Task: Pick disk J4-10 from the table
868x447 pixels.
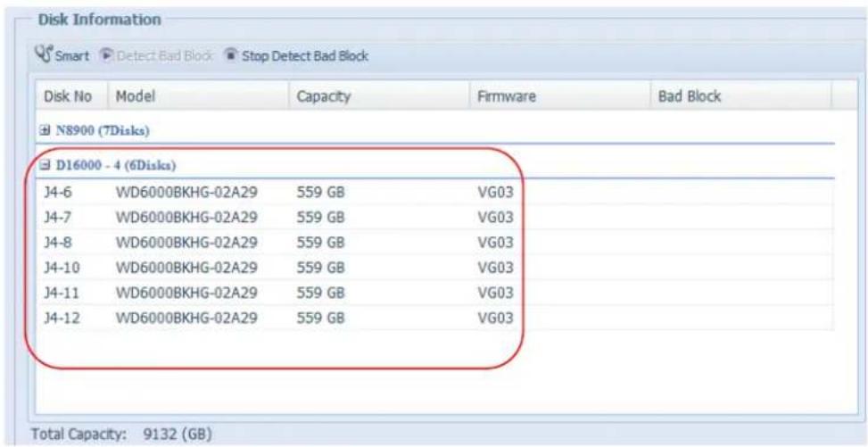Action: coord(61,267)
